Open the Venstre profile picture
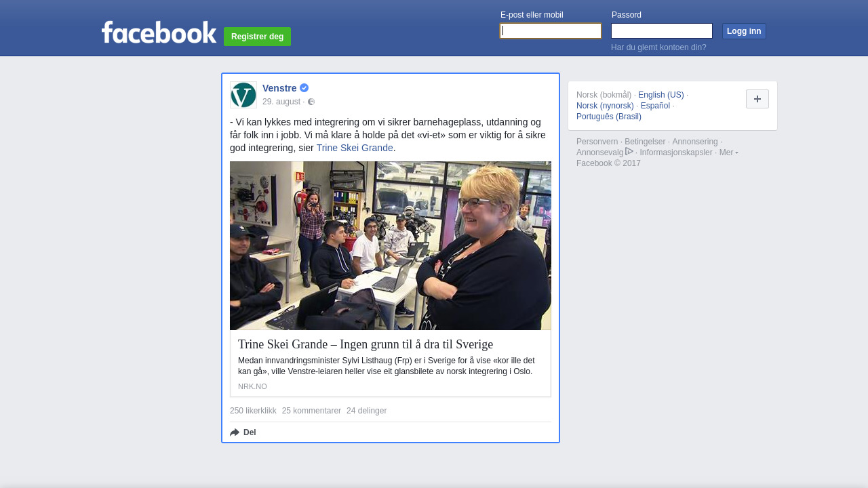The image size is (868, 488). pyautogui.click(x=243, y=95)
